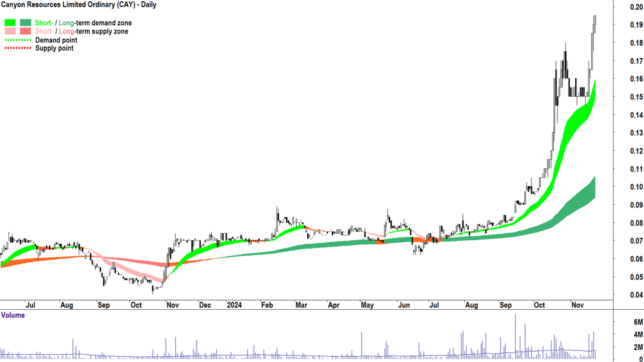Click the red long-term supply zone legend swatch

[26, 31]
